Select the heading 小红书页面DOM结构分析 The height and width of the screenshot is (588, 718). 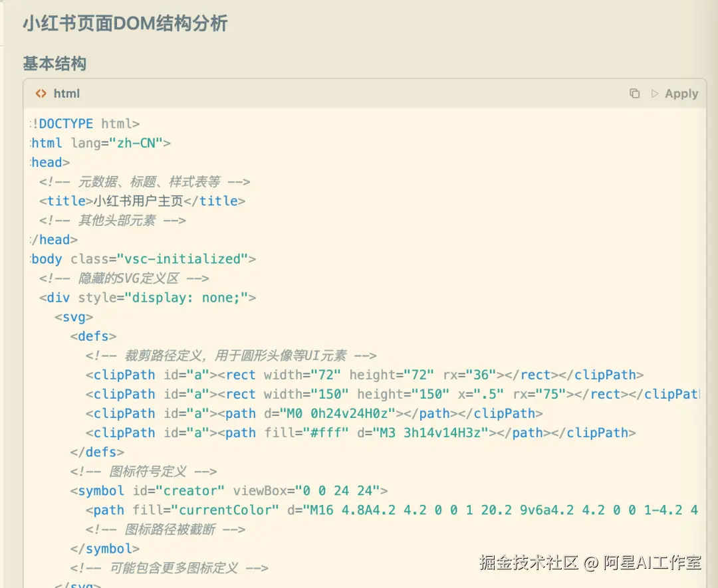pos(125,23)
